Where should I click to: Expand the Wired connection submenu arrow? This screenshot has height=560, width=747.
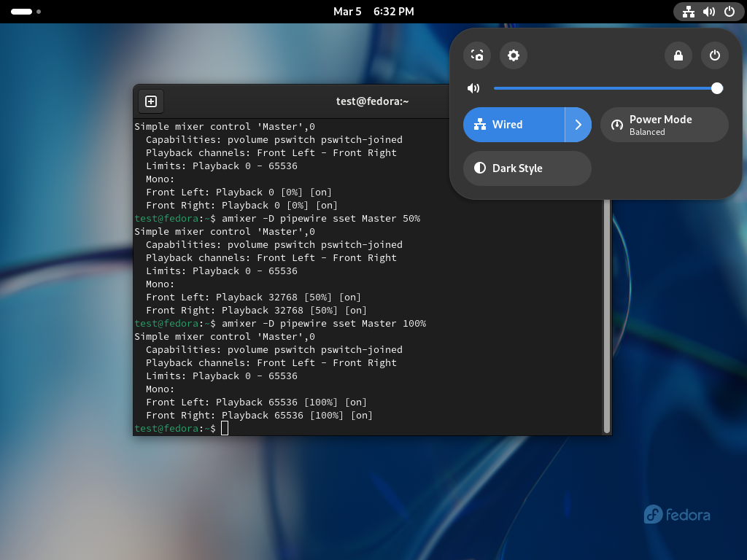[578, 125]
